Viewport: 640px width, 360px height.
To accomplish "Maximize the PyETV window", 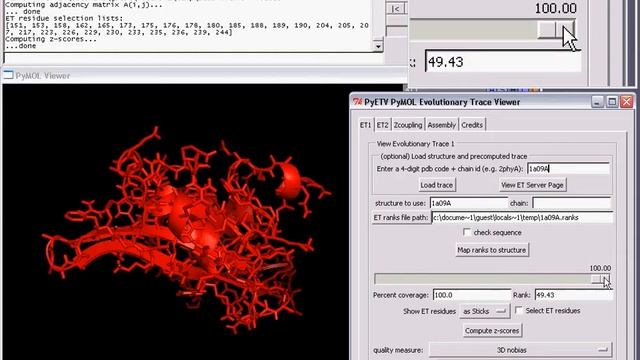I will coord(612,102).
